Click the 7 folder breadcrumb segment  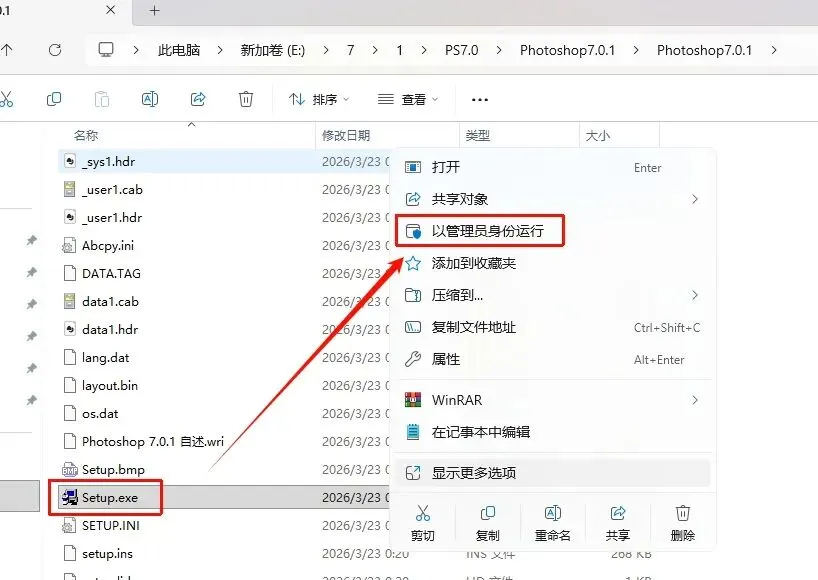[x=351, y=50]
